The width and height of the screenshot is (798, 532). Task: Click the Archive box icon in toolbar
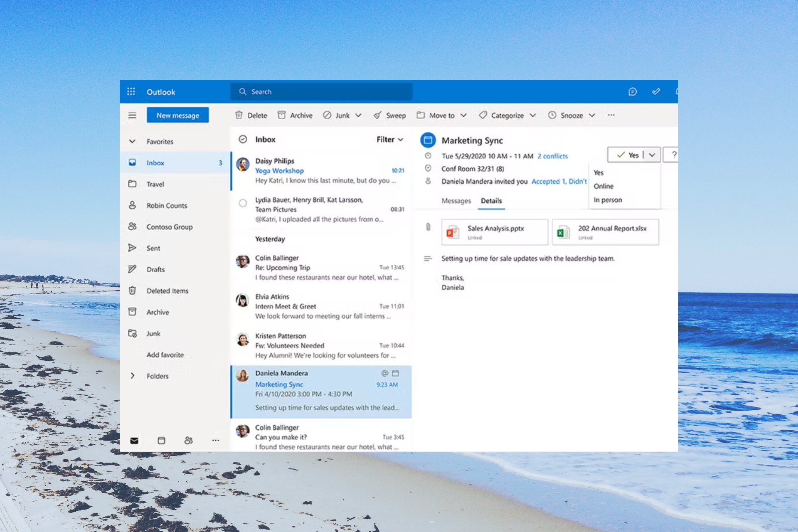pyautogui.click(x=281, y=115)
